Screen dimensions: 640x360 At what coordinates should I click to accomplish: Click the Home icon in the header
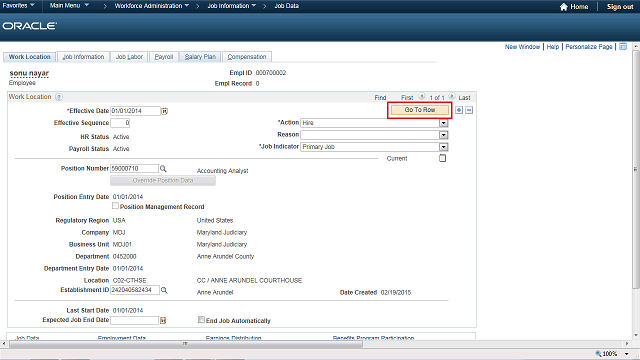point(564,7)
